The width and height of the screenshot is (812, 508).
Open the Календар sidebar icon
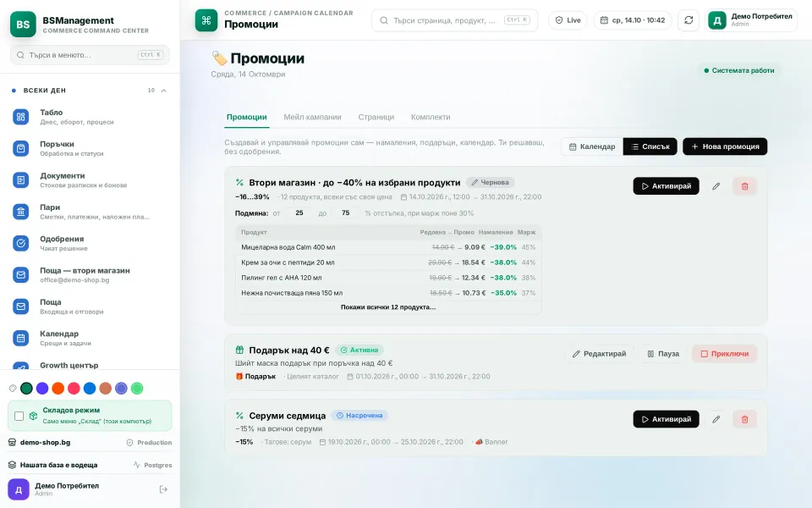[x=20, y=338]
